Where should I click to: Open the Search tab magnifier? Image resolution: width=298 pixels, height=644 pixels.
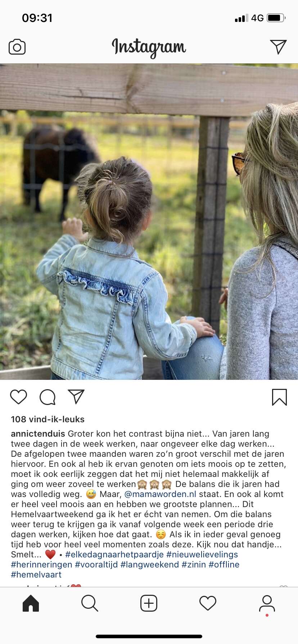(x=90, y=603)
